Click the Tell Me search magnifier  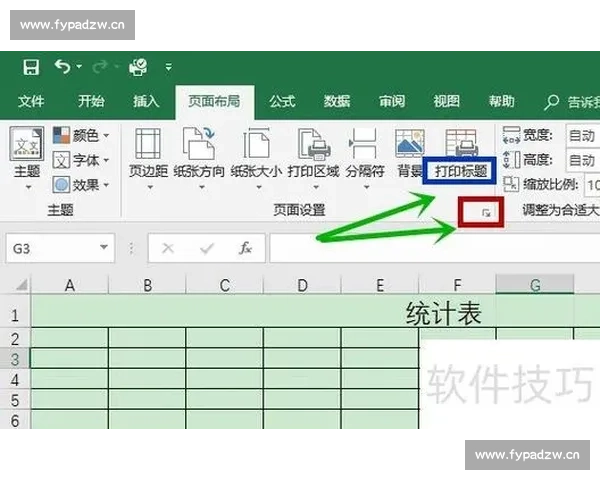(x=551, y=102)
